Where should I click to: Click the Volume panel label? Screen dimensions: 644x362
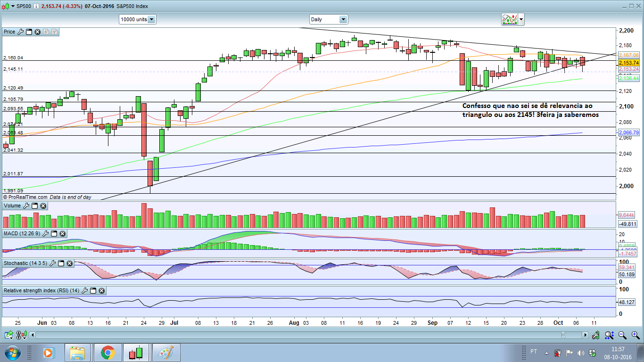12,206
